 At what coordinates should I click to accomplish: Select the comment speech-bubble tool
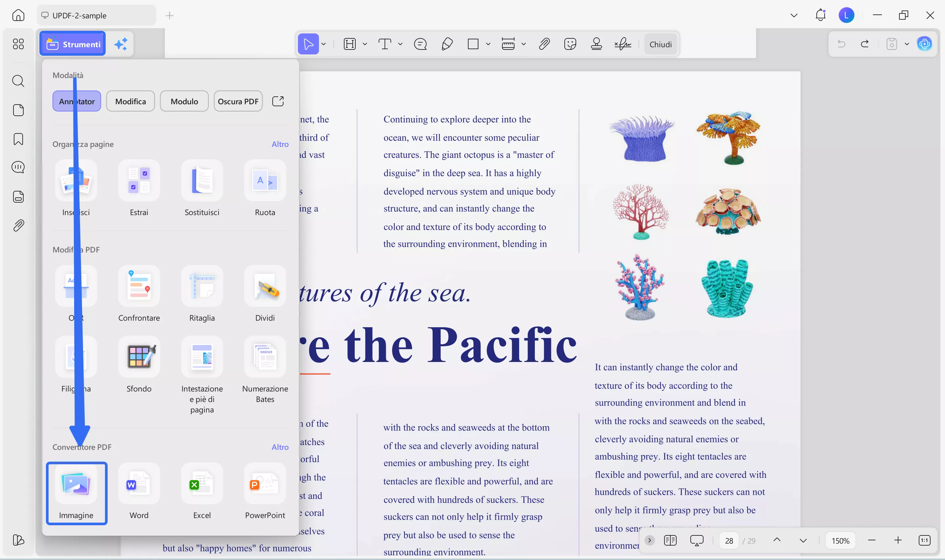pyautogui.click(x=420, y=44)
